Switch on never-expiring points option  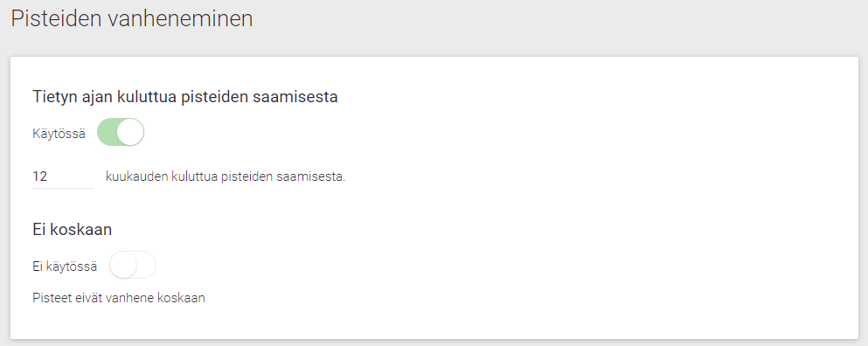pos(133,266)
